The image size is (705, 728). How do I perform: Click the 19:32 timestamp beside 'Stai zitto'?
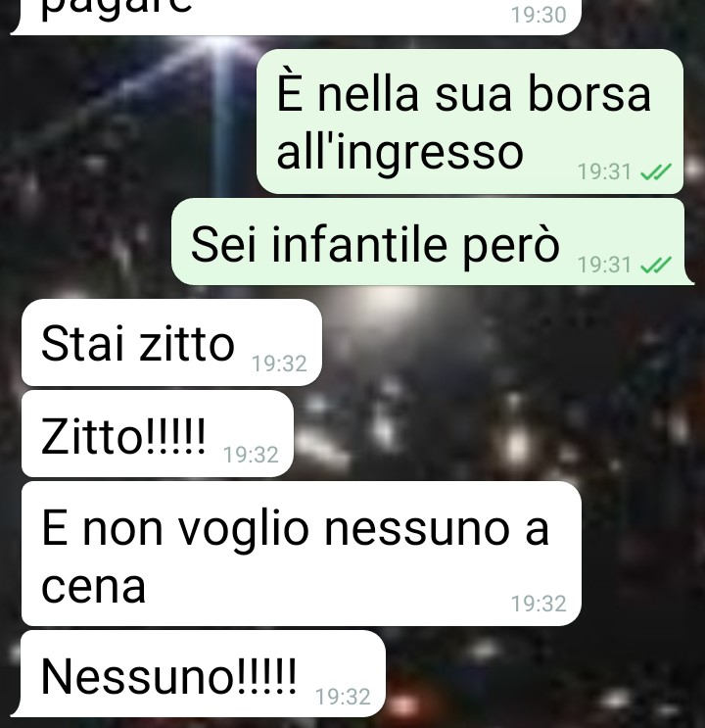279,364
